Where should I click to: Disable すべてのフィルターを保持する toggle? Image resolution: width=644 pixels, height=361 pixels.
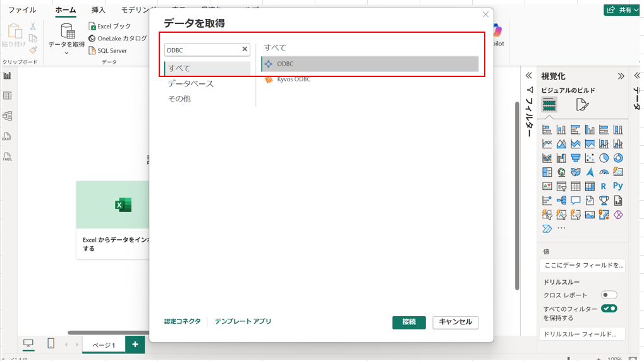coord(609,309)
